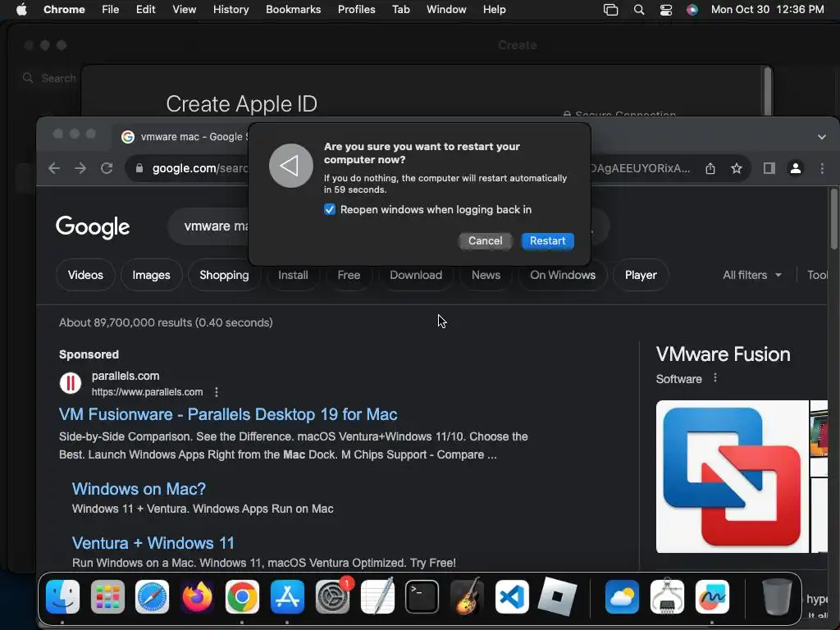Open the VMware Fusion logo thumbnail
This screenshot has height=630, width=840.
[732, 477]
